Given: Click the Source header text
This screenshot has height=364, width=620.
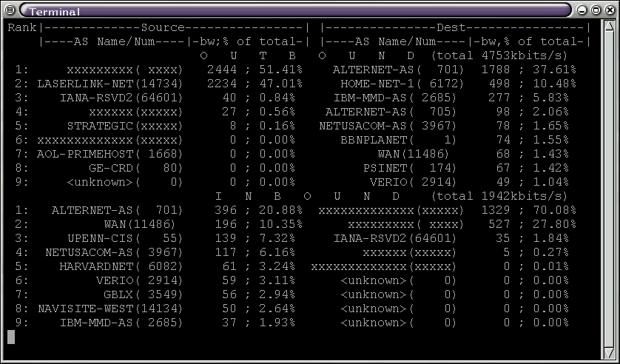Looking at the screenshot, I should pos(163,27).
